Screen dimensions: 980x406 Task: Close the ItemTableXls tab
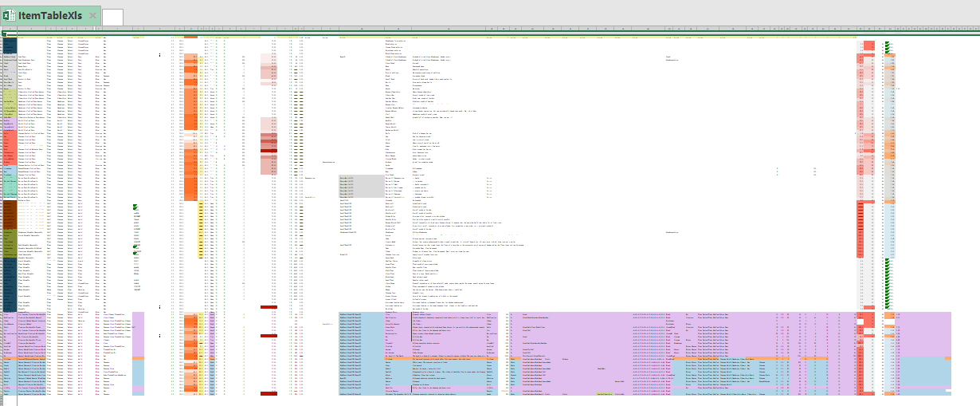click(92, 16)
